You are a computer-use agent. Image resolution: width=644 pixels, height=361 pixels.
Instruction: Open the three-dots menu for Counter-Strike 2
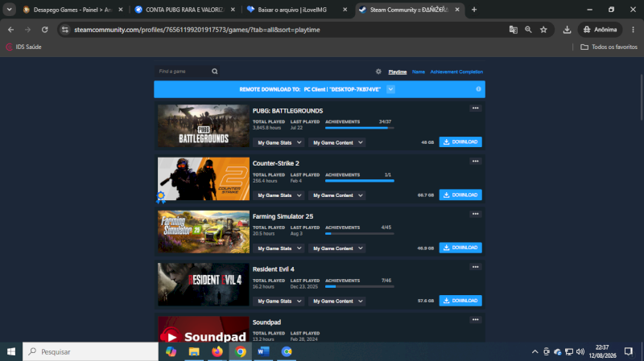[x=475, y=162]
